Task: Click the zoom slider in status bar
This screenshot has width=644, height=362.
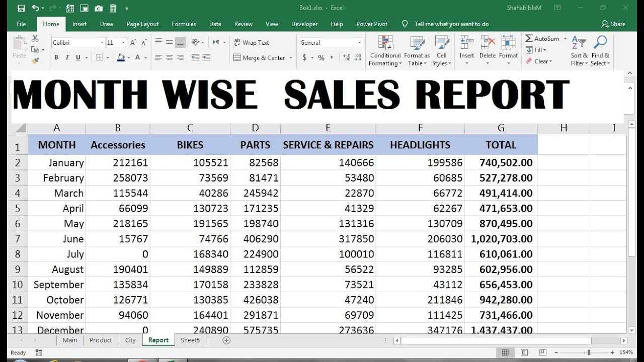Action: [x=589, y=353]
